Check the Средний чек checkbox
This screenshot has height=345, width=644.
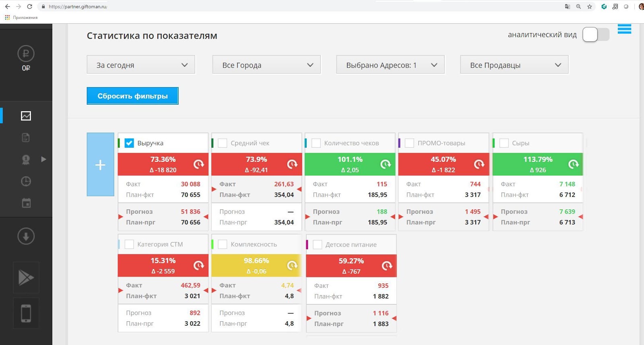pos(223,143)
